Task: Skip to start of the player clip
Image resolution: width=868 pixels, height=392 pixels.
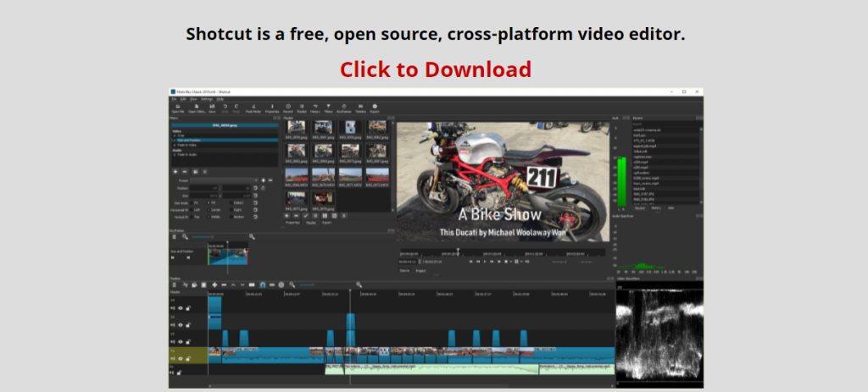Action: click(471, 262)
